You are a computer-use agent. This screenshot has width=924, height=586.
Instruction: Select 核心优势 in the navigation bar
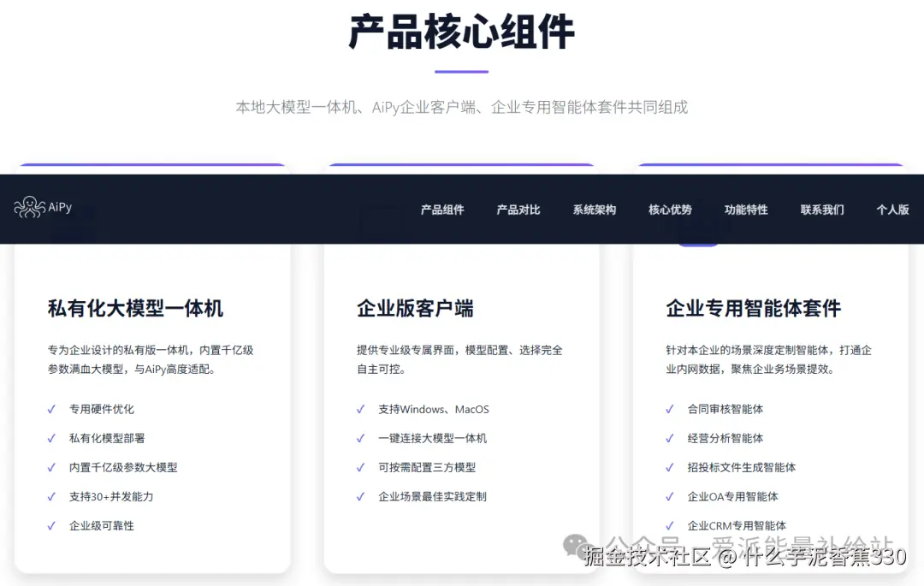pyautogui.click(x=670, y=210)
